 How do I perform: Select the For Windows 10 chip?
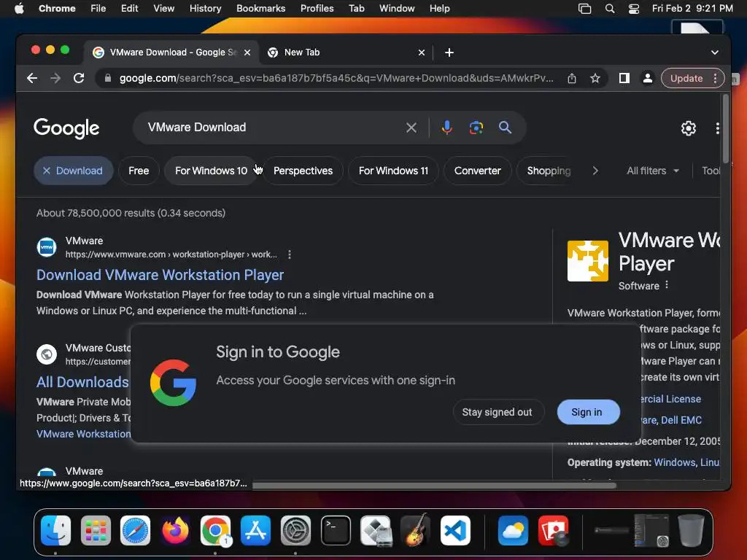pyautogui.click(x=211, y=171)
